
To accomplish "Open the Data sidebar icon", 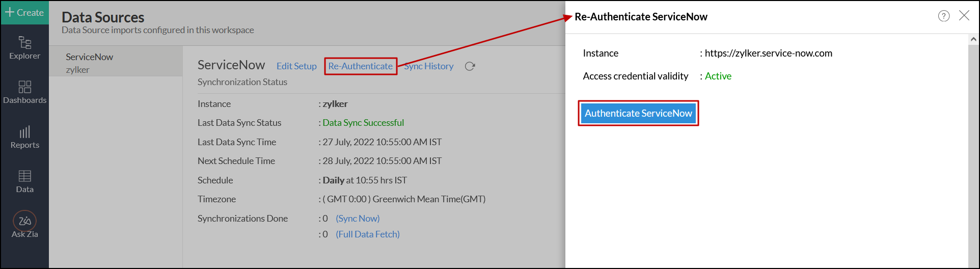I will pyautogui.click(x=24, y=181).
